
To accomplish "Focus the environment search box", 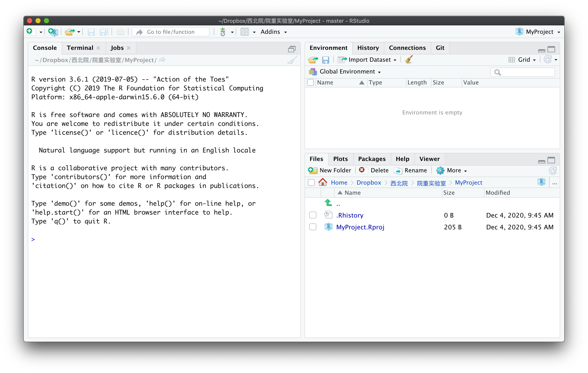I will (x=523, y=72).
